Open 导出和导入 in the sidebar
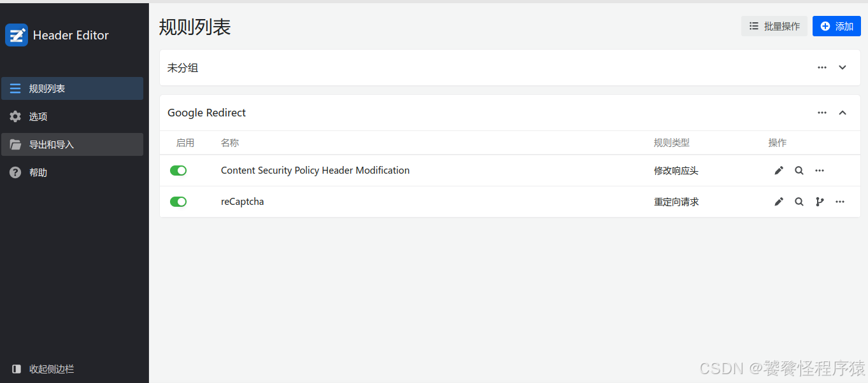The image size is (868, 383). [x=72, y=144]
